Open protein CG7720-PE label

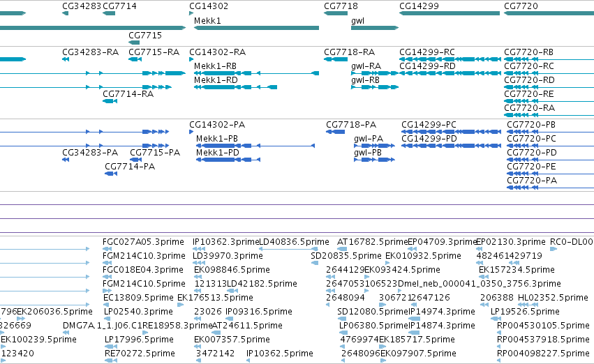(x=531, y=167)
